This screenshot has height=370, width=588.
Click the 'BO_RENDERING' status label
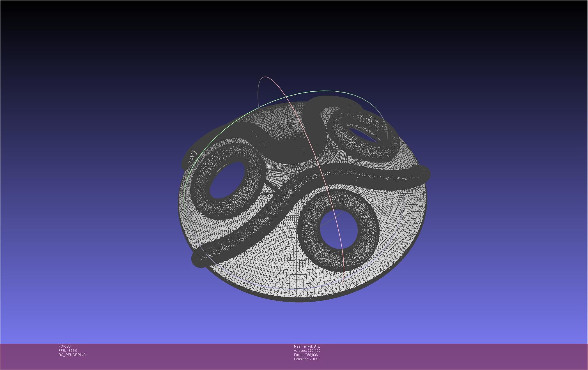(x=72, y=355)
